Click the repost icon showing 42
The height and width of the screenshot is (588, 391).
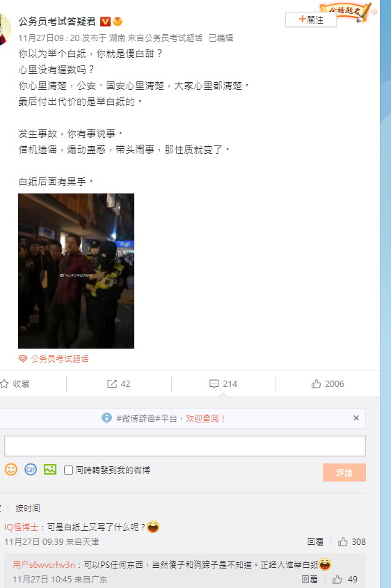click(112, 383)
